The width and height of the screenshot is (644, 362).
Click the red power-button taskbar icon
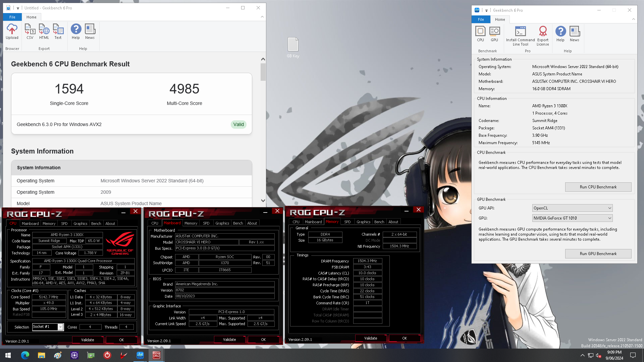point(107,355)
